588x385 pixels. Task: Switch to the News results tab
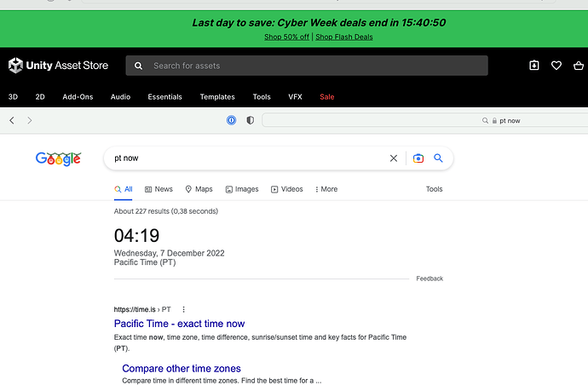(x=159, y=189)
